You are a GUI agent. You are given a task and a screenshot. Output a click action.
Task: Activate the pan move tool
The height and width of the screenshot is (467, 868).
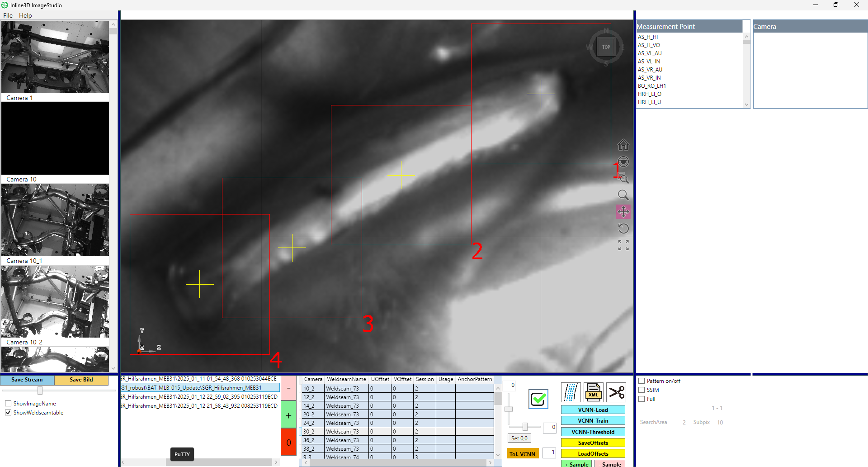tap(623, 212)
